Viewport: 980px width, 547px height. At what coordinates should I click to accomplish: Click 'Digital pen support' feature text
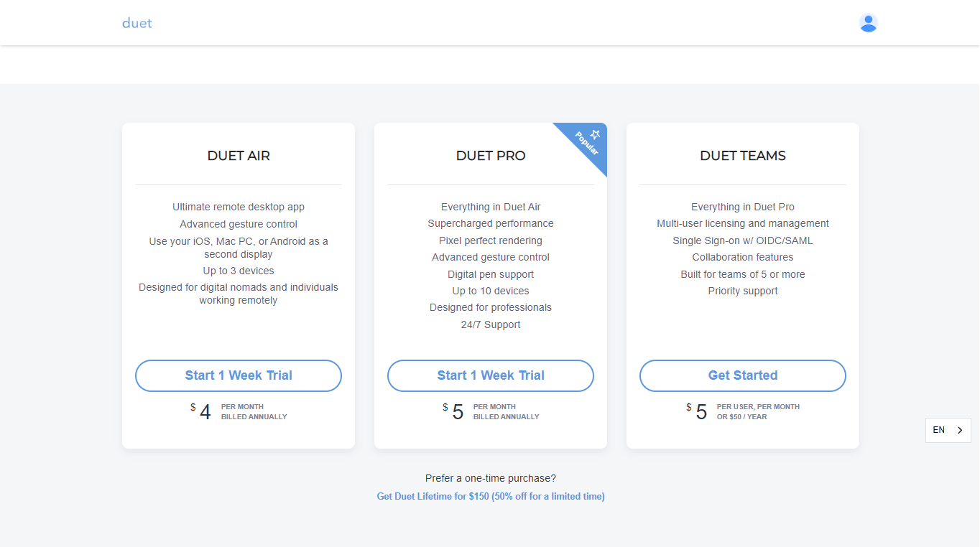[x=491, y=274]
